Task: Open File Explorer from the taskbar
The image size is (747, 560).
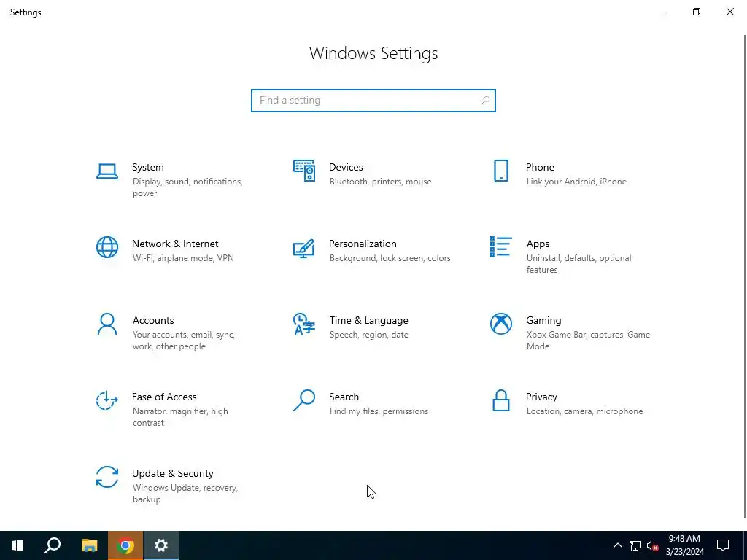Action: pyautogui.click(x=89, y=545)
